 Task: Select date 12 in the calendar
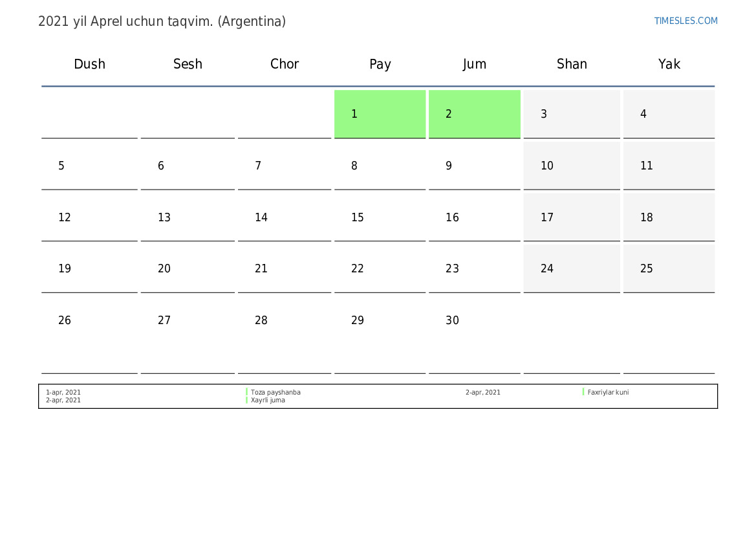89,217
